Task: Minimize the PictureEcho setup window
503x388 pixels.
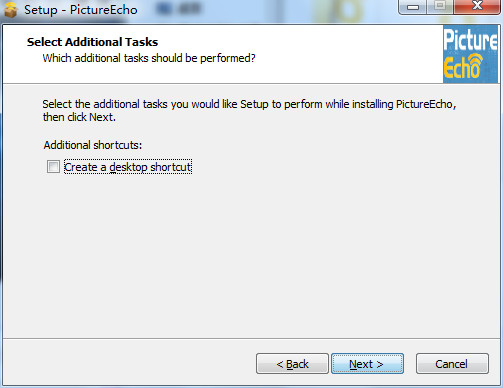Action: 412,7
